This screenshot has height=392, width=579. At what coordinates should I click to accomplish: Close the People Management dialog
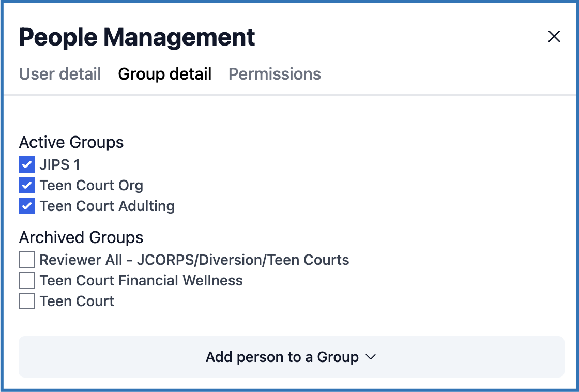(554, 36)
